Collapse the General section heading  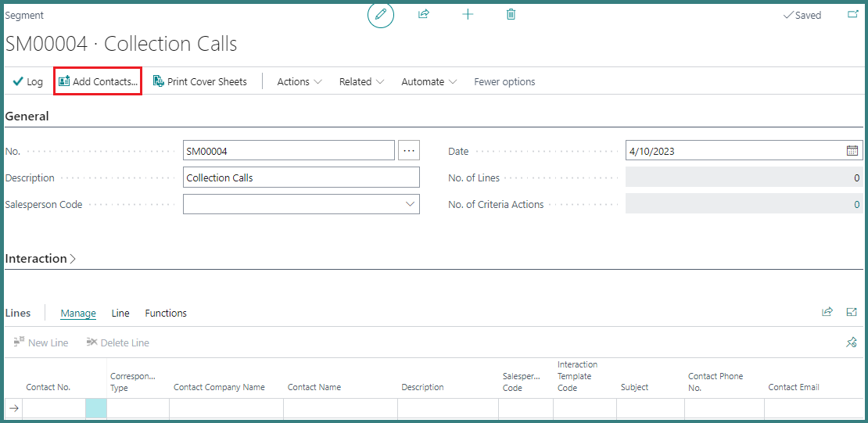[27, 117]
